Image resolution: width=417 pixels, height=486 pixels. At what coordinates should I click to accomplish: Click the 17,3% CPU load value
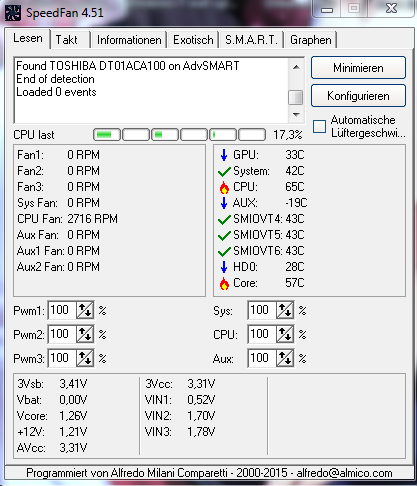pos(288,135)
